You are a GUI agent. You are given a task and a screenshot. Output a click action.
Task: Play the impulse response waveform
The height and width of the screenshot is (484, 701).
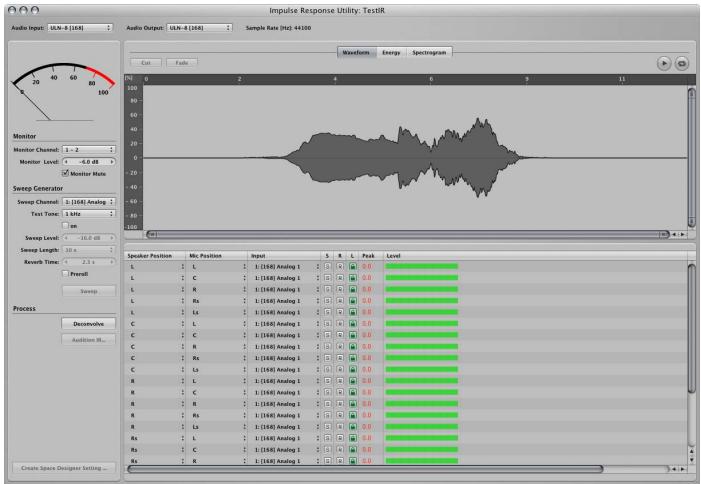tap(664, 63)
